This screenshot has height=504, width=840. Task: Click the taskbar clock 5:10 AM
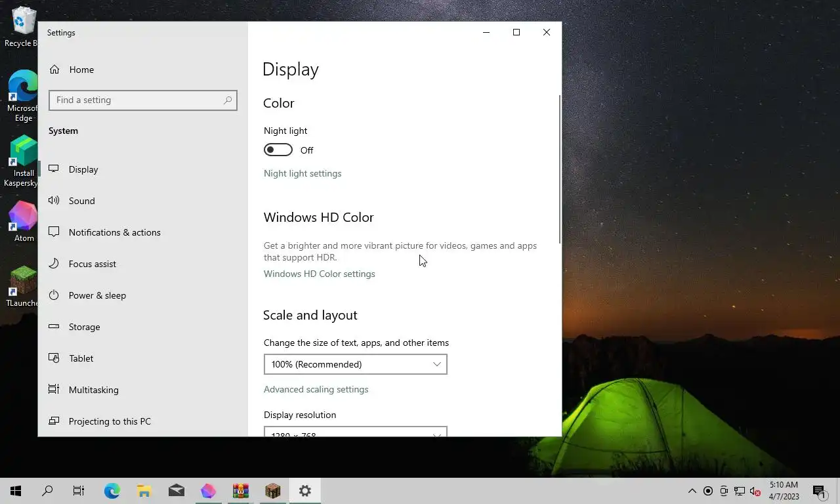(784, 491)
